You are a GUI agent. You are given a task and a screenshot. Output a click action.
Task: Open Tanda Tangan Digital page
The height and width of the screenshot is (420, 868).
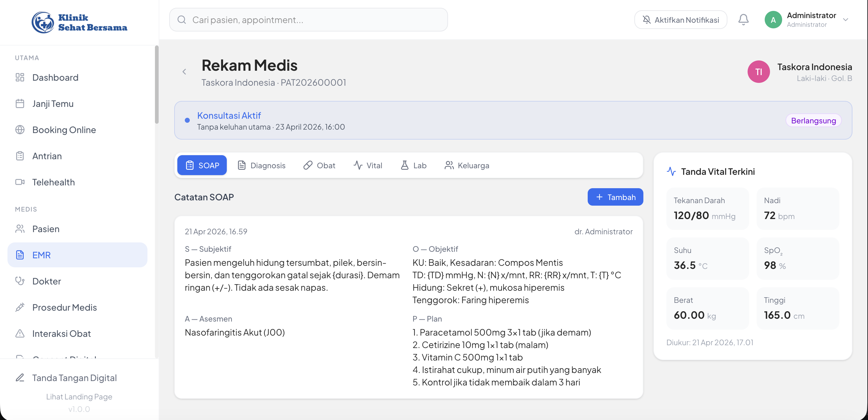coord(74,378)
